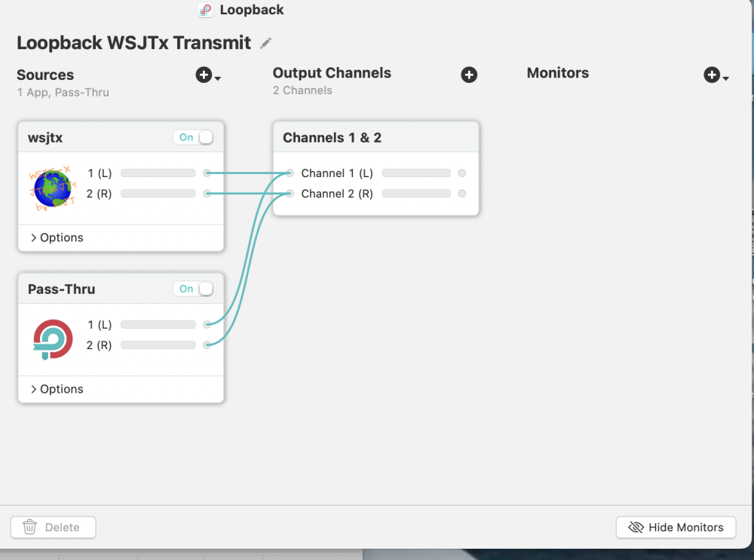Viewport: 754px width, 560px height.
Task: Select Pass-Thru 1 (L) output connector
Action: [207, 324]
